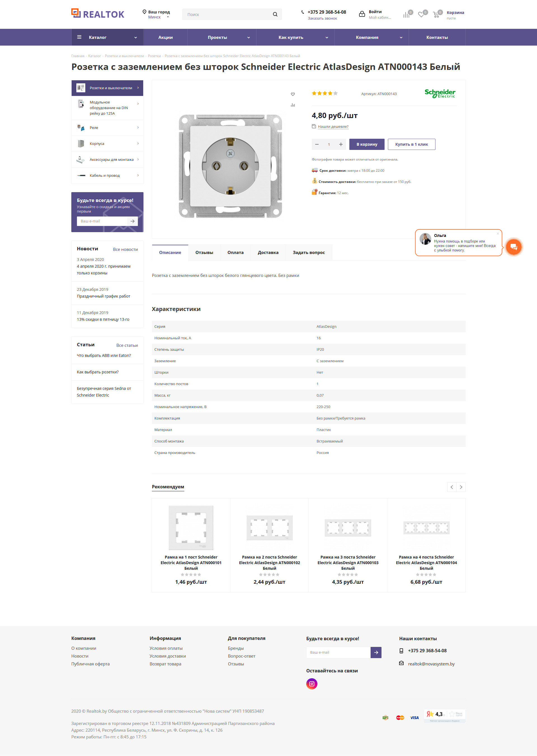Click the quantity value field

[329, 144]
